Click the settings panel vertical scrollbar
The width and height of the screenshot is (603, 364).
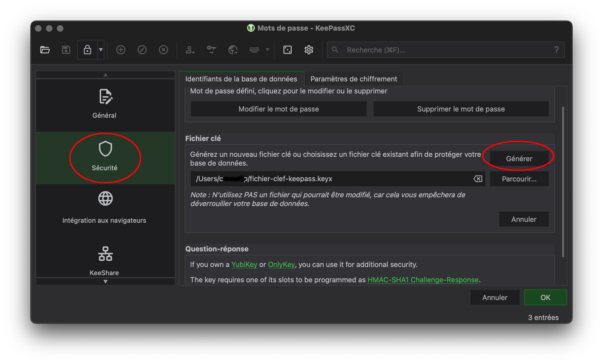click(x=563, y=182)
